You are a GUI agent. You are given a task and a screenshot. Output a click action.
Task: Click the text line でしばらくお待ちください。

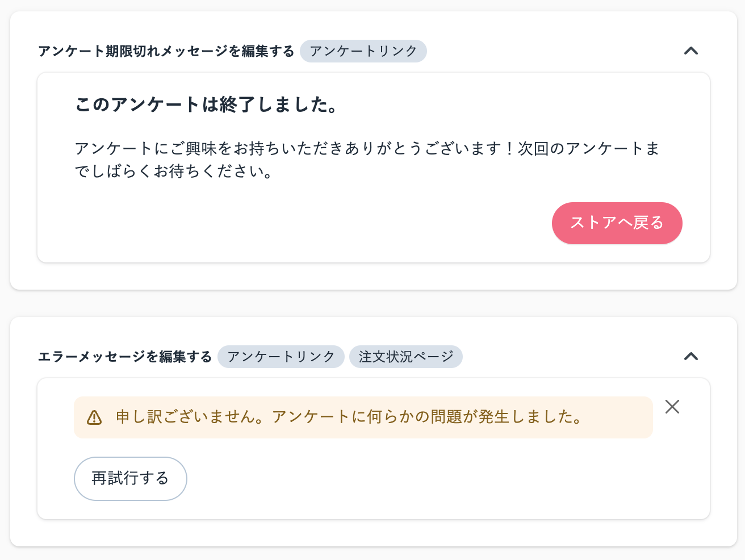tap(174, 172)
